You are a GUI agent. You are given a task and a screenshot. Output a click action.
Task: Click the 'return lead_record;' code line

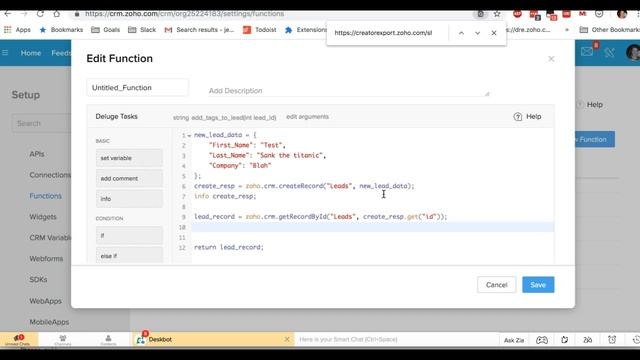tap(229, 247)
